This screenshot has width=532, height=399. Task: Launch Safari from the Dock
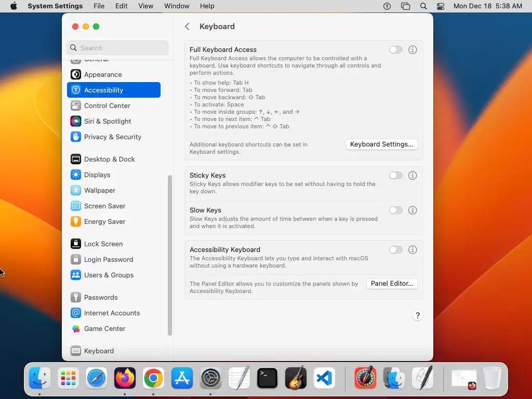coord(96,378)
